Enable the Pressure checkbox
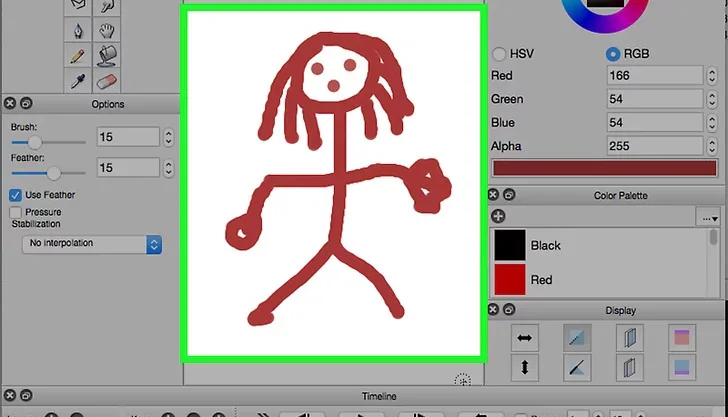Screen dimensions: 728x417 tap(15, 212)
